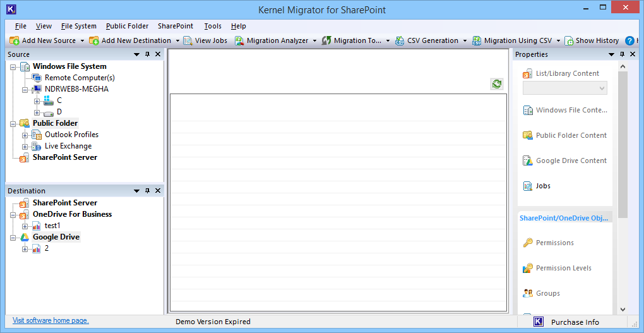Open Google Drive Content in Properties
Screen dimensions: 644x333
564,160
